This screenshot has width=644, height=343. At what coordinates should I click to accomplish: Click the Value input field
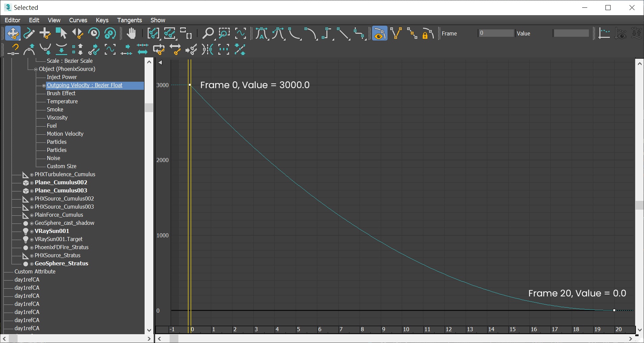pyautogui.click(x=571, y=33)
